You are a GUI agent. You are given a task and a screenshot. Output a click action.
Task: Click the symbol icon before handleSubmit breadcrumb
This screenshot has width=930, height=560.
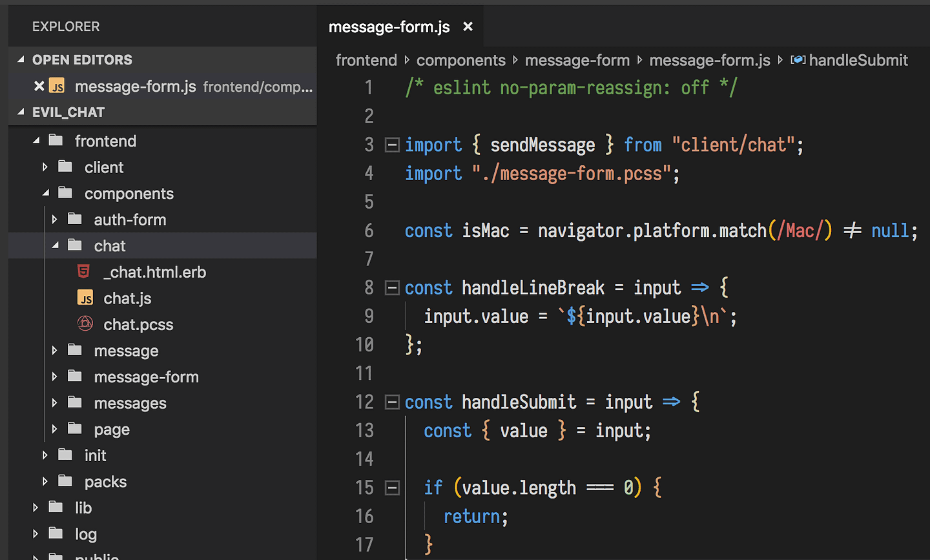point(798,60)
